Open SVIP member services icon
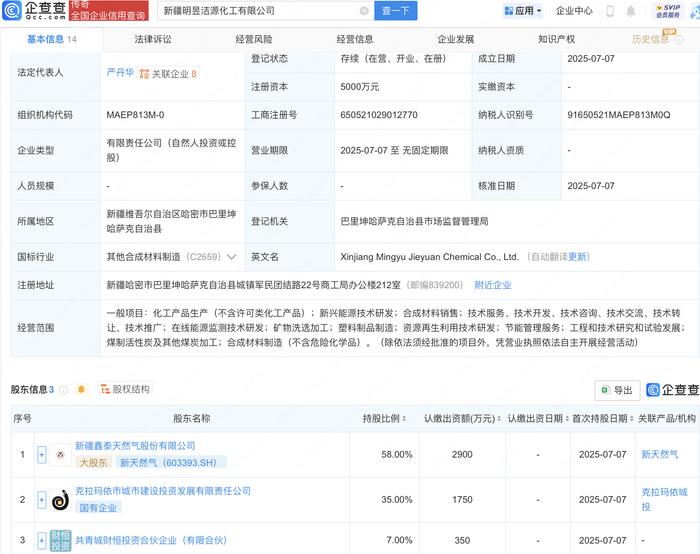 tap(668, 11)
